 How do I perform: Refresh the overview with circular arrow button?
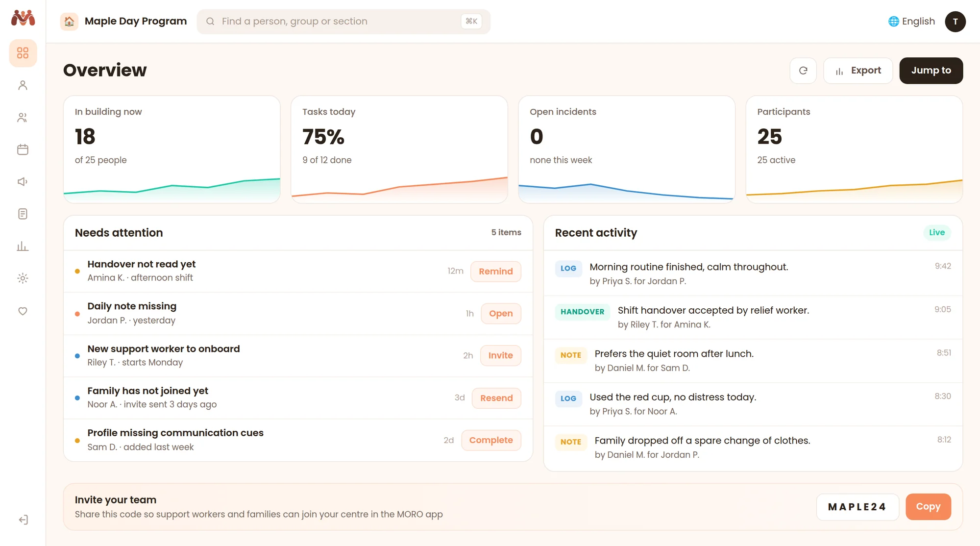click(803, 71)
